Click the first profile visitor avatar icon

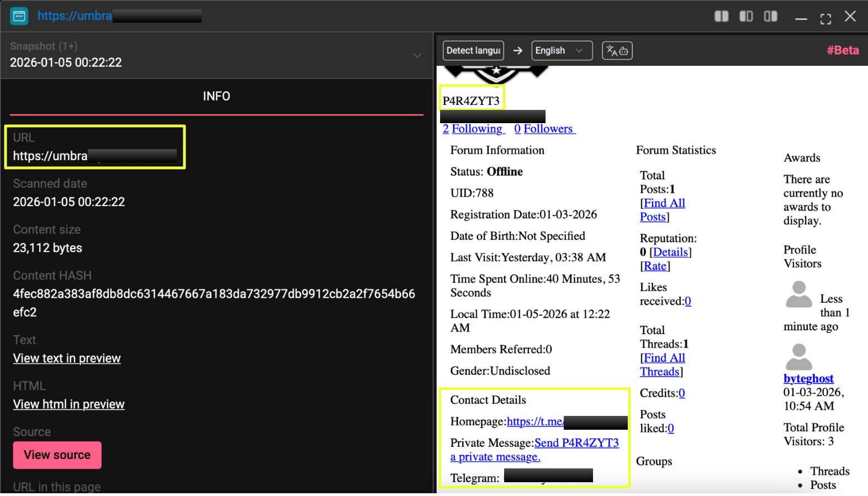pyautogui.click(x=798, y=294)
